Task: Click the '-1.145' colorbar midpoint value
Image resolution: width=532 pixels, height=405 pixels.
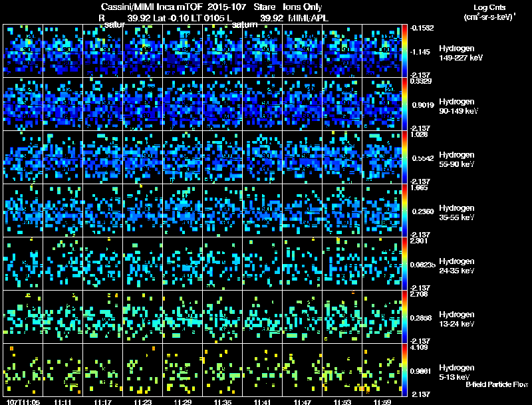Action: coord(420,53)
